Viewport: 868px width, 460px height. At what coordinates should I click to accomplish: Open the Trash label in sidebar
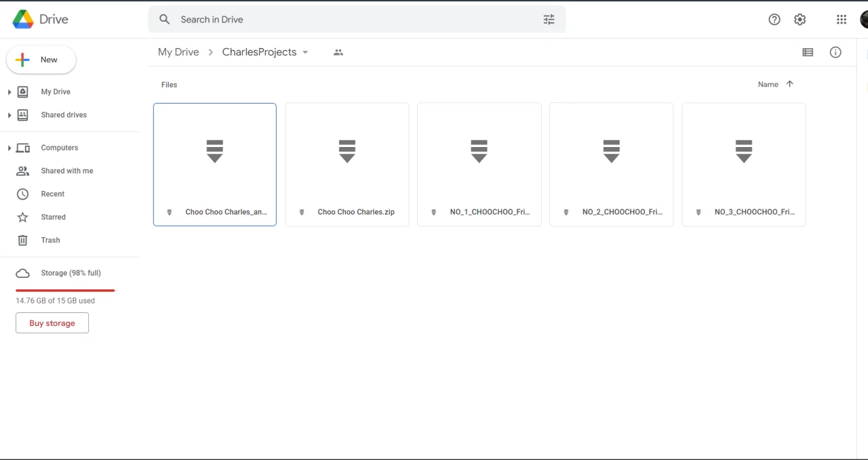pyautogui.click(x=50, y=241)
